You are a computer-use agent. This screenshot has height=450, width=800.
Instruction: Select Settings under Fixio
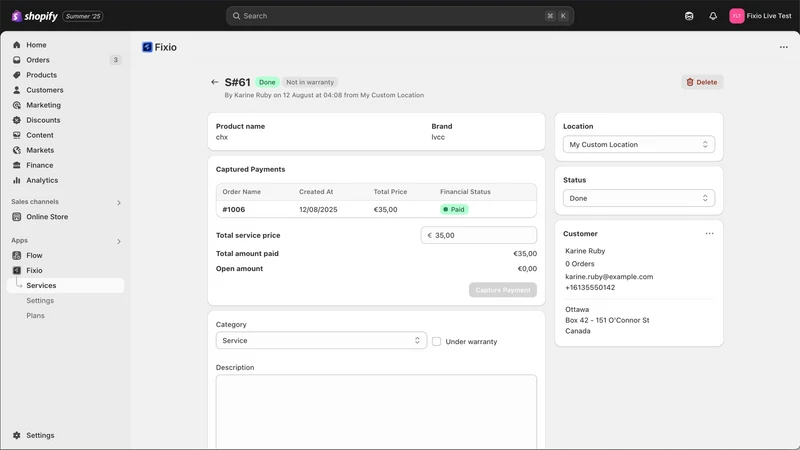click(x=40, y=301)
